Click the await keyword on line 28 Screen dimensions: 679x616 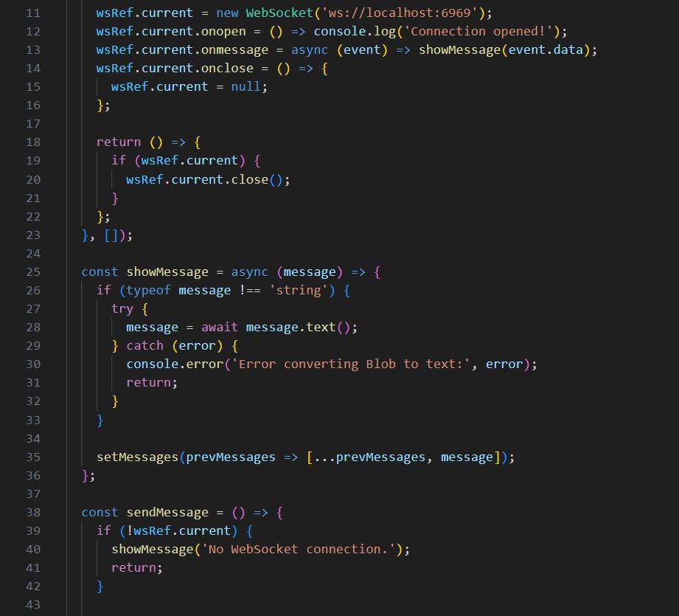(219, 327)
